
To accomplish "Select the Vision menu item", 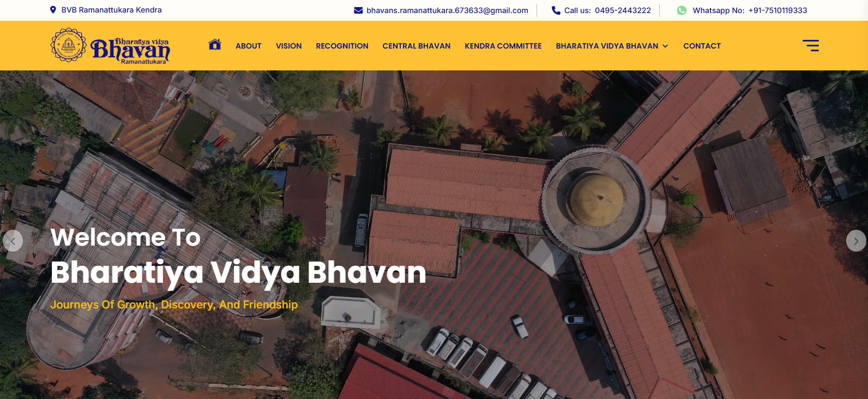I will point(288,46).
